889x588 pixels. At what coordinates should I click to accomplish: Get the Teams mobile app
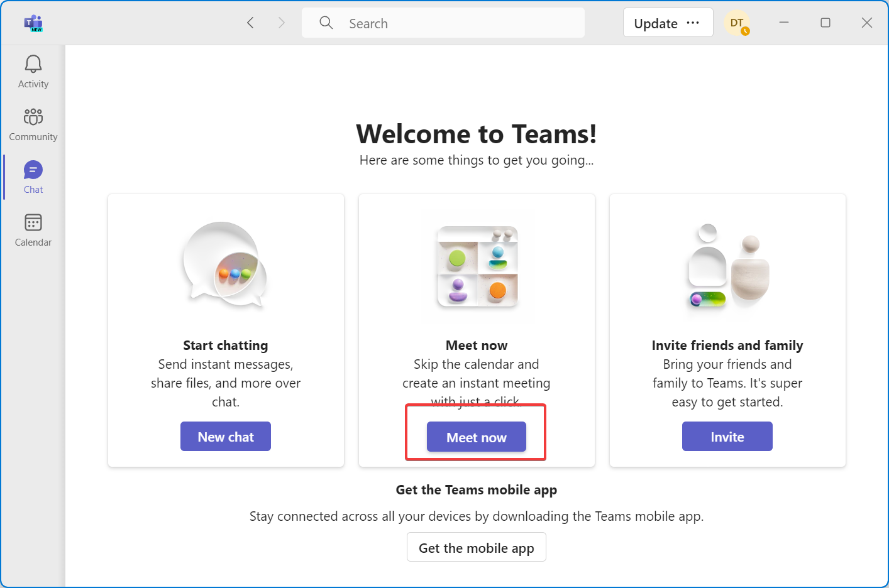tap(476, 547)
